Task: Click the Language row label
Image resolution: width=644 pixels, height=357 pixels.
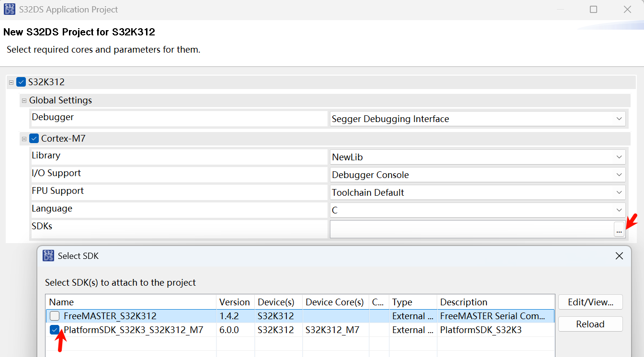Action: [x=52, y=208]
